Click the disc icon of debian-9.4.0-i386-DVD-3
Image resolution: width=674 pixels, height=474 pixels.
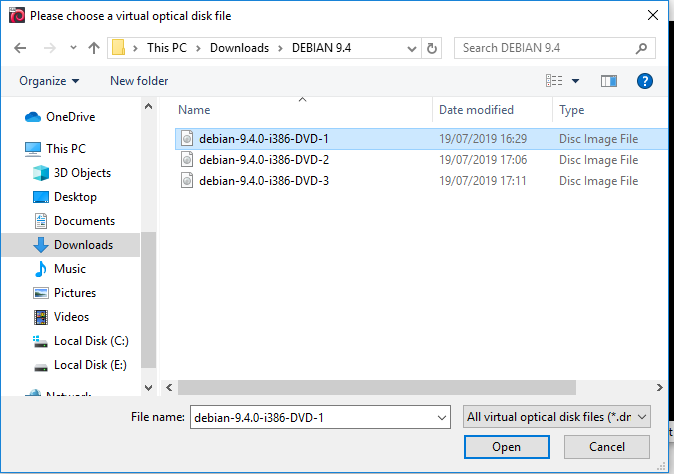(x=187, y=180)
